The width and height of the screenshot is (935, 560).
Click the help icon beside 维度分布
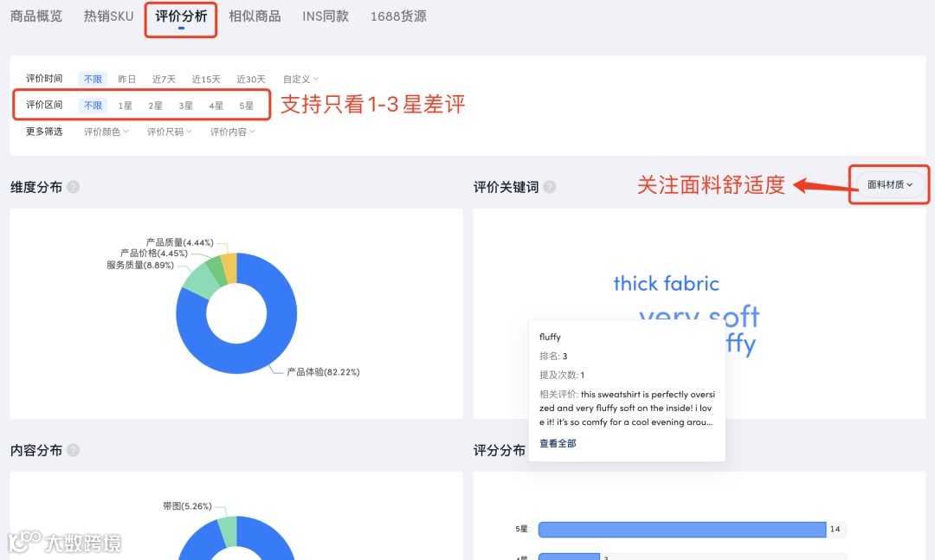(x=74, y=187)
